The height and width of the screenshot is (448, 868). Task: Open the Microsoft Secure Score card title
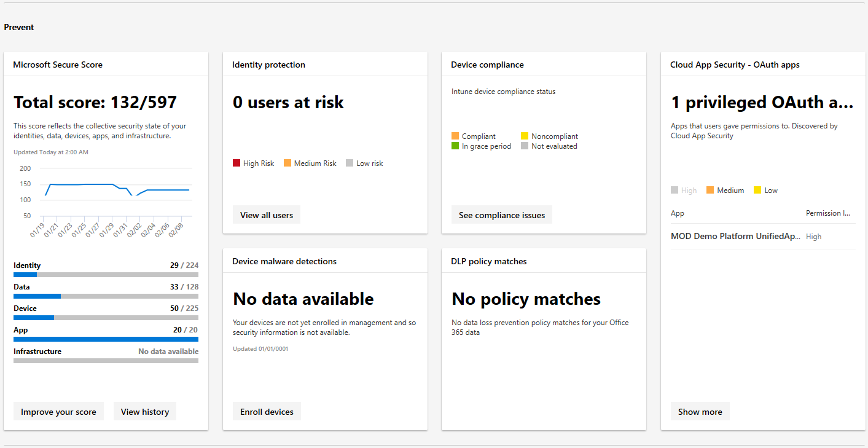[x=58, y=65]
